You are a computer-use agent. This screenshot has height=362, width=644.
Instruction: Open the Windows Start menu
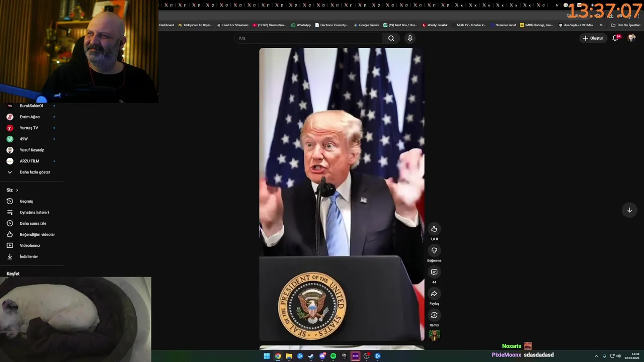click(x=267, y=356)
